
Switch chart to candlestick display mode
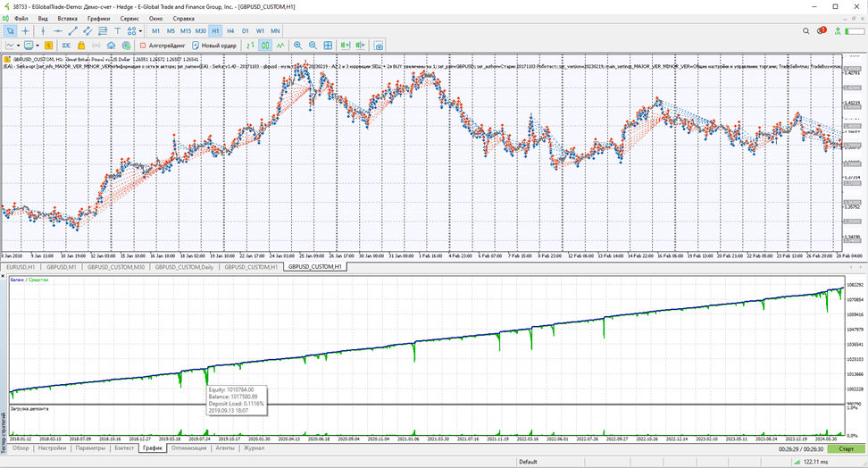tap(266, 46)
